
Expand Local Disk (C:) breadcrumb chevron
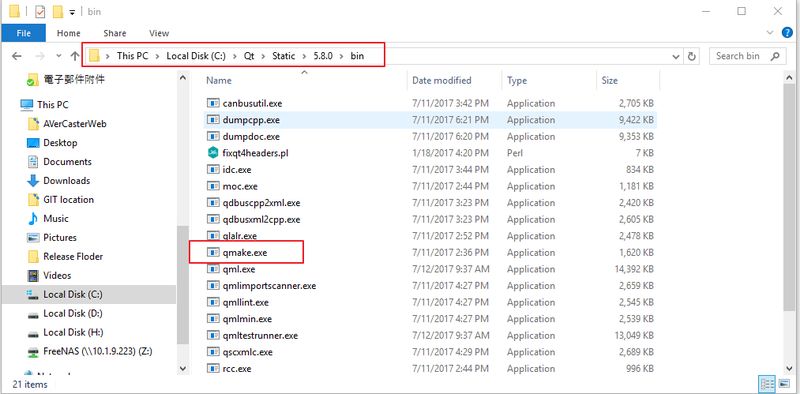click(235, 56)
